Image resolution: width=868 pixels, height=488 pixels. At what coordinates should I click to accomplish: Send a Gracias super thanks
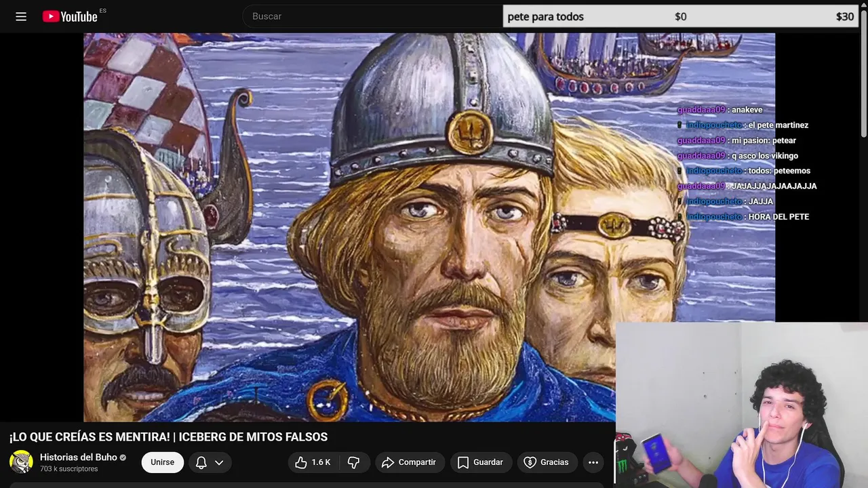(x=547, y=462)
